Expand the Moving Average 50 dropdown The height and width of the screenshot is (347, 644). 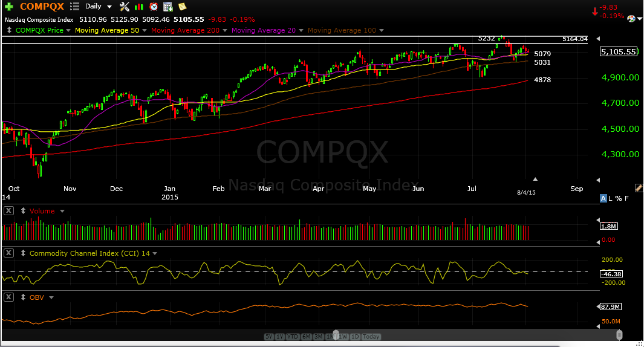(144, 30)
